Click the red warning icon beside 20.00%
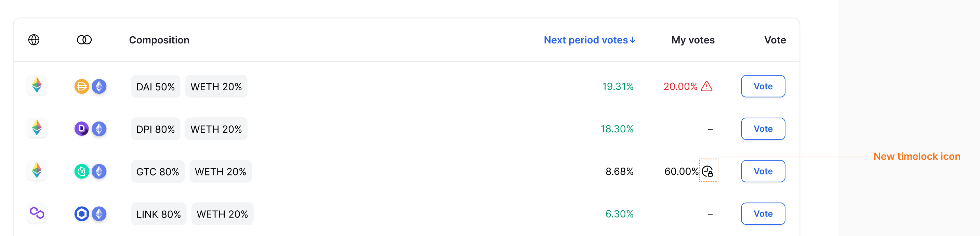The height and width of the screenshot is (236, 980). tap(706, 87)
